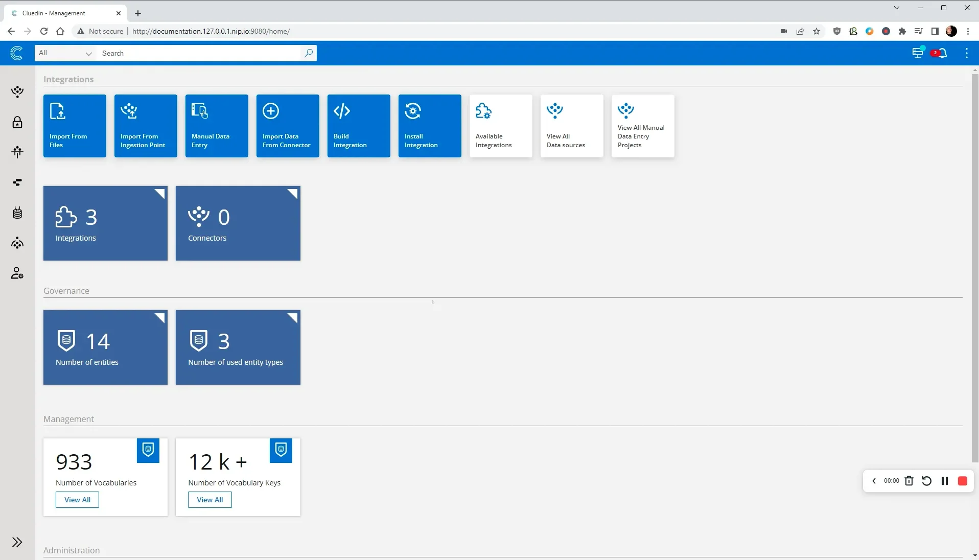
Task: Switch to the CluedIn - Management browser tab
Action: coord(61,13)
